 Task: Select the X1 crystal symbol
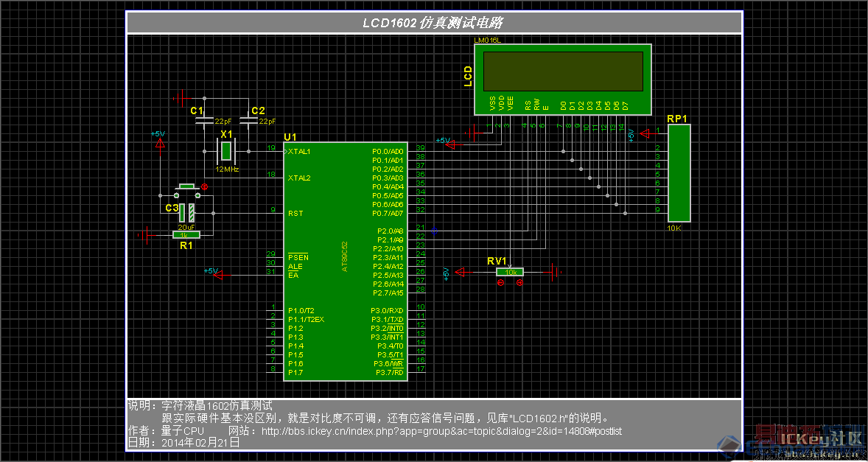(x=226, y=151)
